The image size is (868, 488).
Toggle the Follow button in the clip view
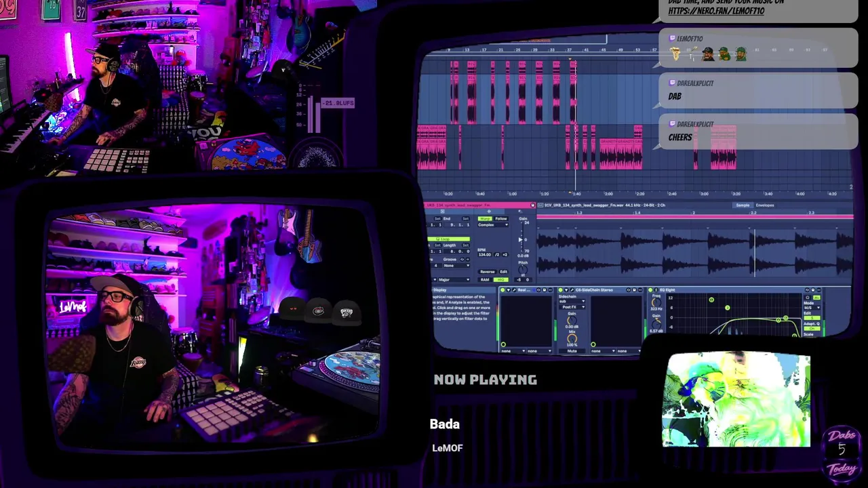pyautogui.click(x=501, y=218)
